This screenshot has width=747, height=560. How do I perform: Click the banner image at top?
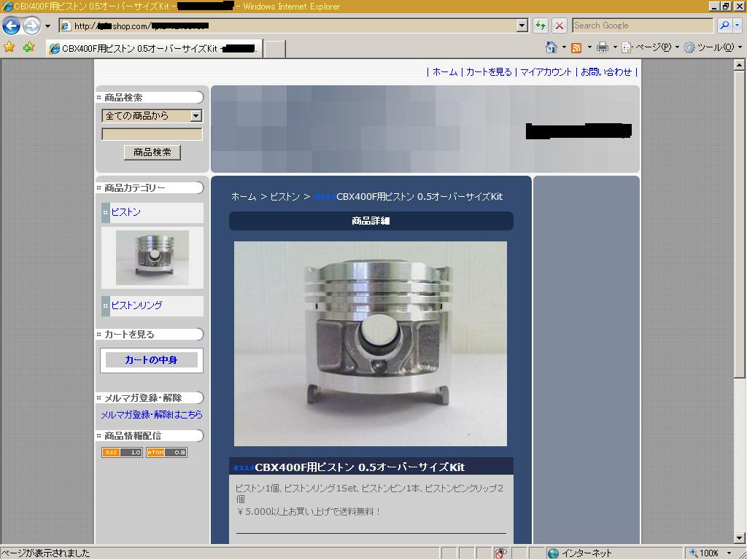click(x=425, y=129)
